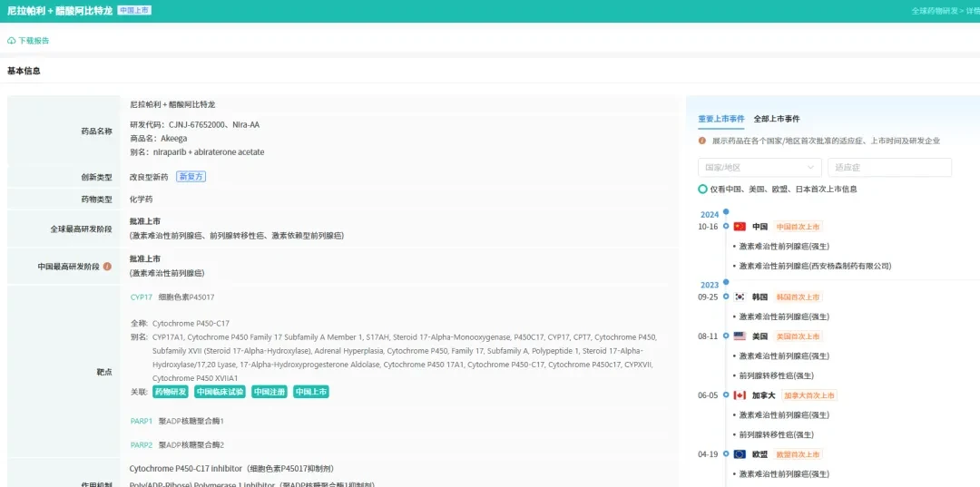Click 全球药物研发 breadcrumb link
The height and width of the screenshot is (487, 980).
tap(935, 11)
